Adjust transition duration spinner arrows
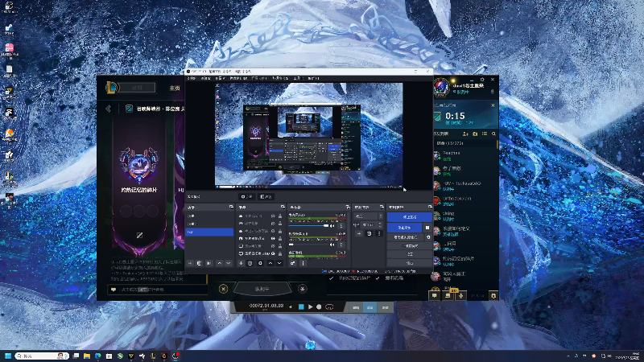This screenshot has height=362, width=644. coord(380,225)
